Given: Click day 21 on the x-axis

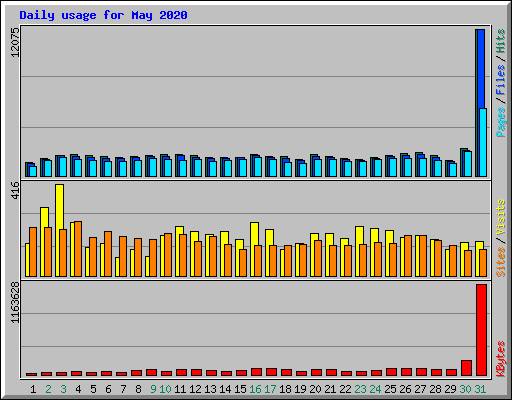Looking at the screenshot, I should [330, 389].
